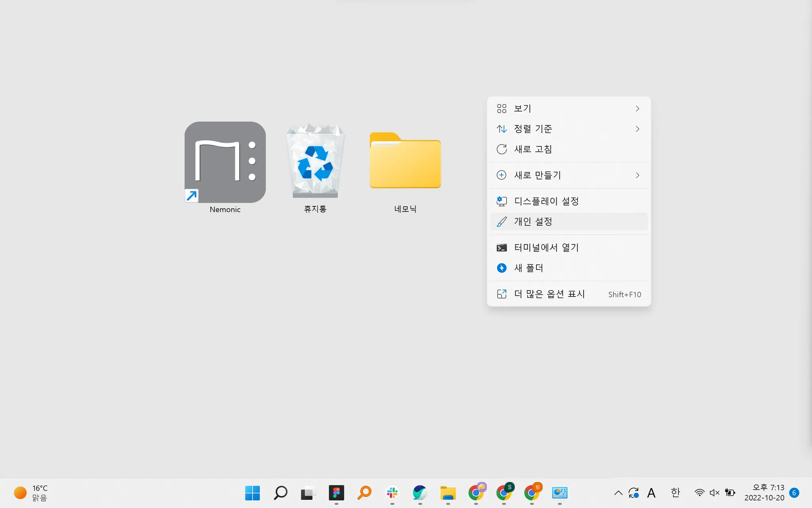812x508 pixels.
Task: Open taskbar Search magnifier icon
Action: 280,493
